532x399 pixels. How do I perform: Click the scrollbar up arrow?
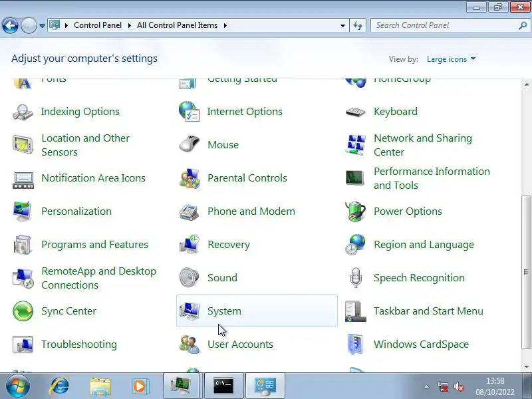point(526,84)
